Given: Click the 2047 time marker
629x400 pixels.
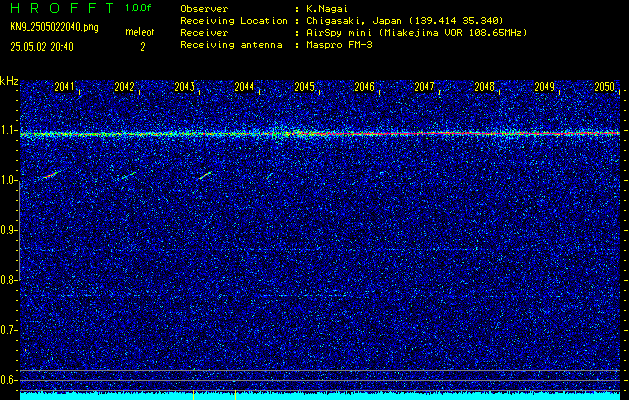Looking at the screenshot, I should (x=424, y=87).
